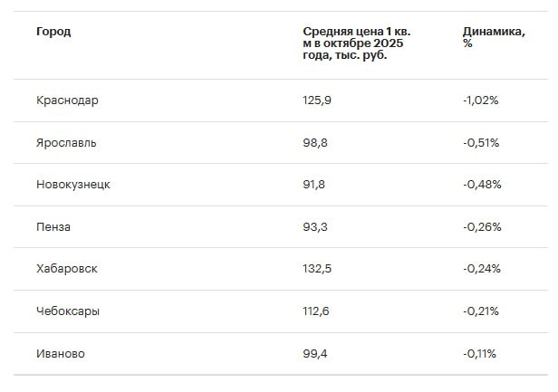Click the 132,5 price value
The width and height of the screenshot is (558, 392).
(317, 269)
